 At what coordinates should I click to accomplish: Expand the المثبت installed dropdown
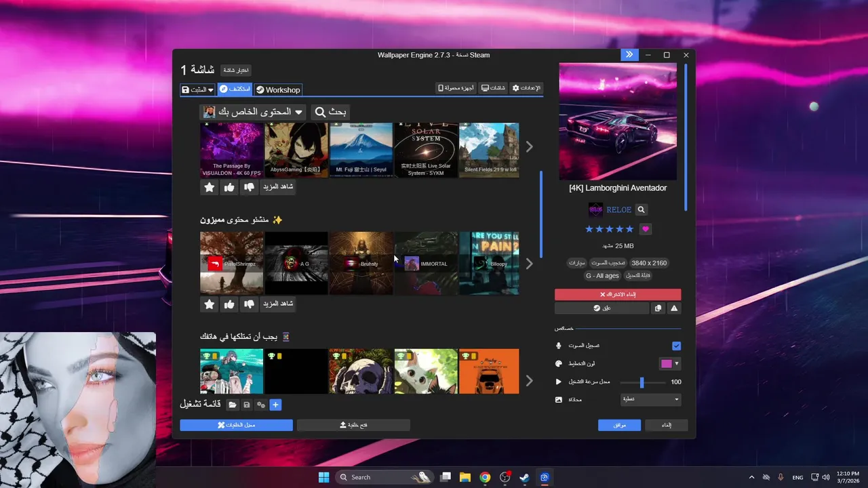pos(197,89)
